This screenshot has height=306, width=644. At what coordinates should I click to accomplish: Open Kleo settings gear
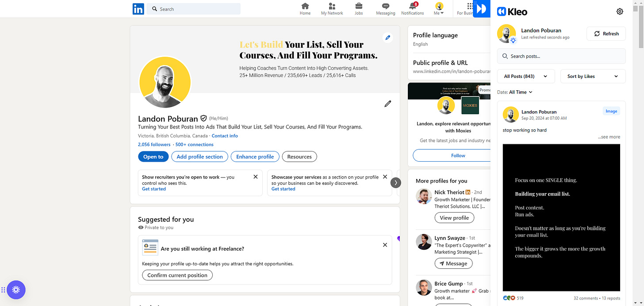[x=620, y=12]
